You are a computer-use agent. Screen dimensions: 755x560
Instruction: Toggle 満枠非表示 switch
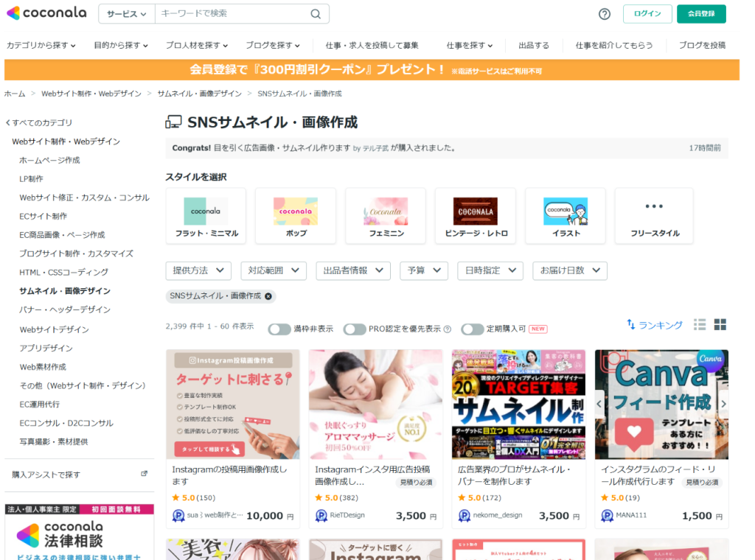click(279, 329)
